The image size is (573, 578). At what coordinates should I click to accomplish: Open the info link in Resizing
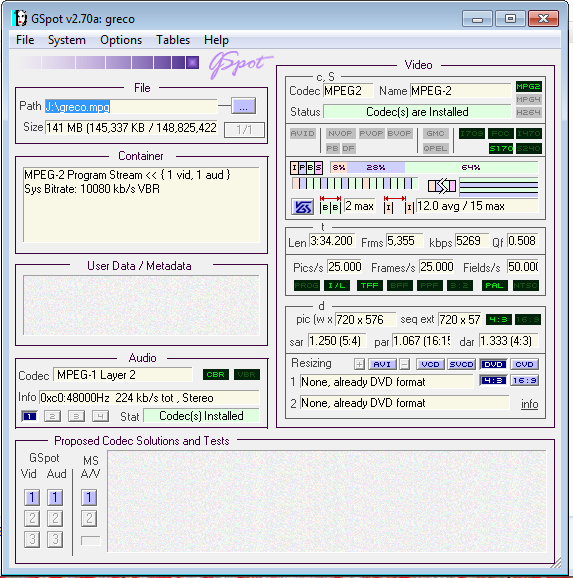[529, 404]
